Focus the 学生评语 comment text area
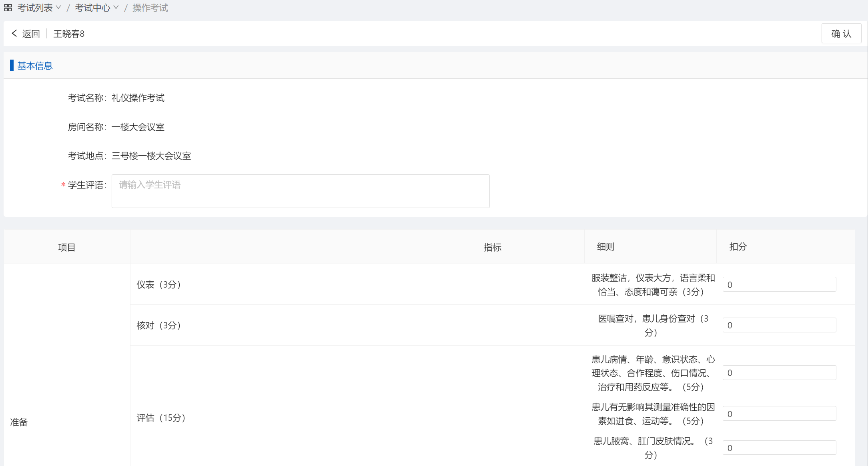The width and height of the screenshot is (868, 466). (x=300, y=191)
